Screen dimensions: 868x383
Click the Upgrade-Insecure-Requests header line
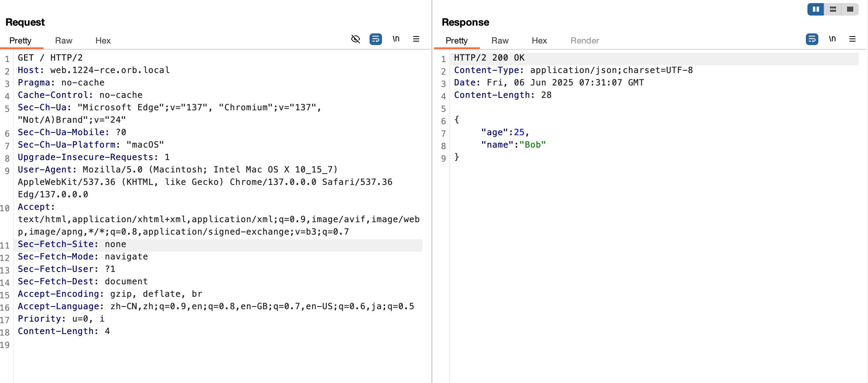point(94,157)
